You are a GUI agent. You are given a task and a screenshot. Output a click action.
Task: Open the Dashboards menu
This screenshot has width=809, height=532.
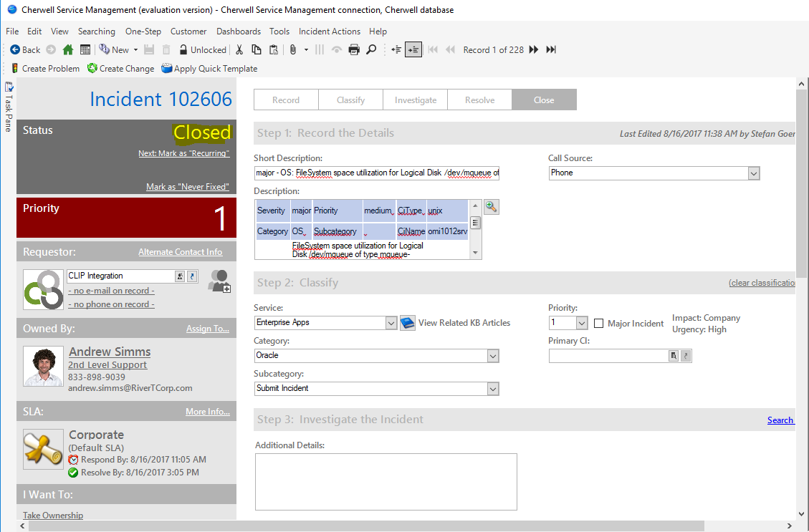[x=239, y=32]
